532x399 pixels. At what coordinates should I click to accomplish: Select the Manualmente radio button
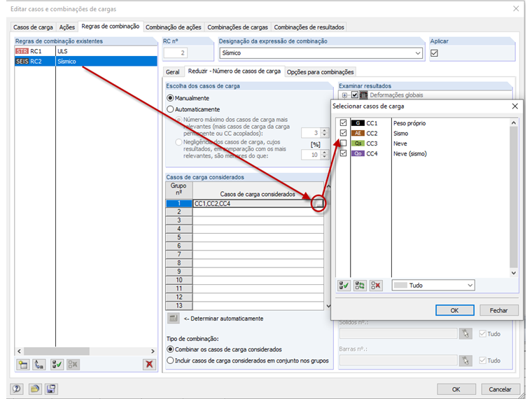(170, 98)
